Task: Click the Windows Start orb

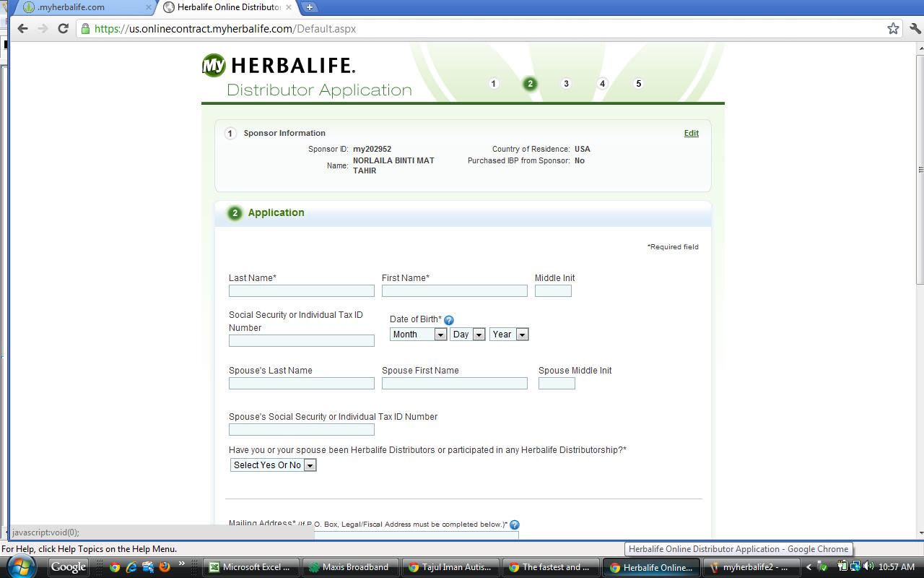Action: click(x=19, y=566)
